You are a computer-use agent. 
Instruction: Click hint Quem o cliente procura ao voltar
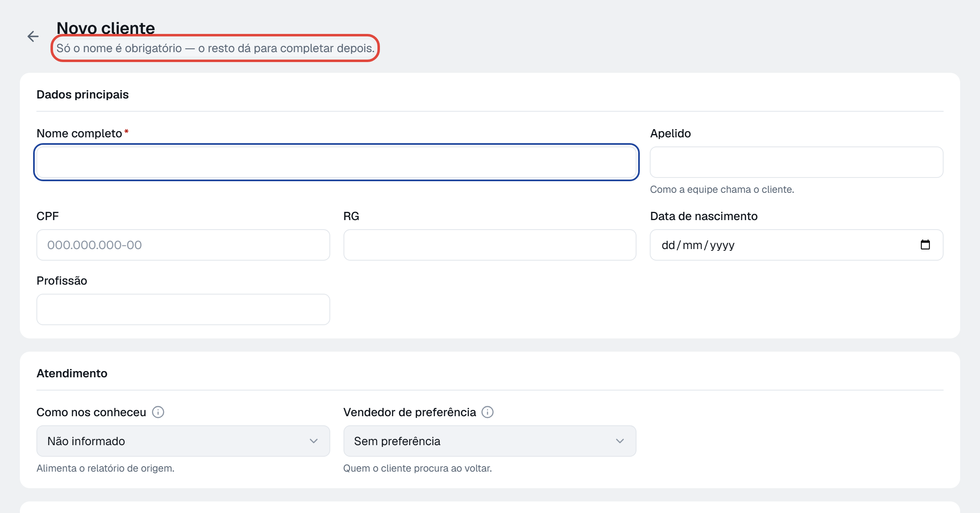click(417, 468)
